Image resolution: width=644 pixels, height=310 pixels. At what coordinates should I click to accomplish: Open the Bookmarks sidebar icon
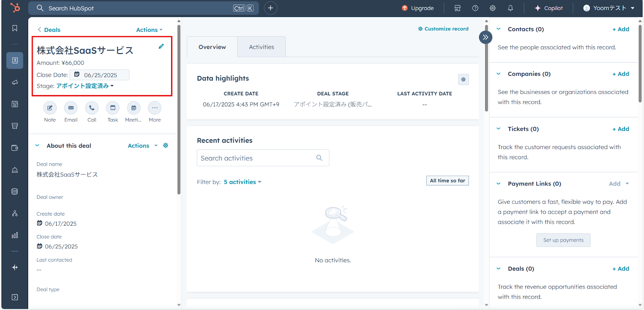[15, 28]
